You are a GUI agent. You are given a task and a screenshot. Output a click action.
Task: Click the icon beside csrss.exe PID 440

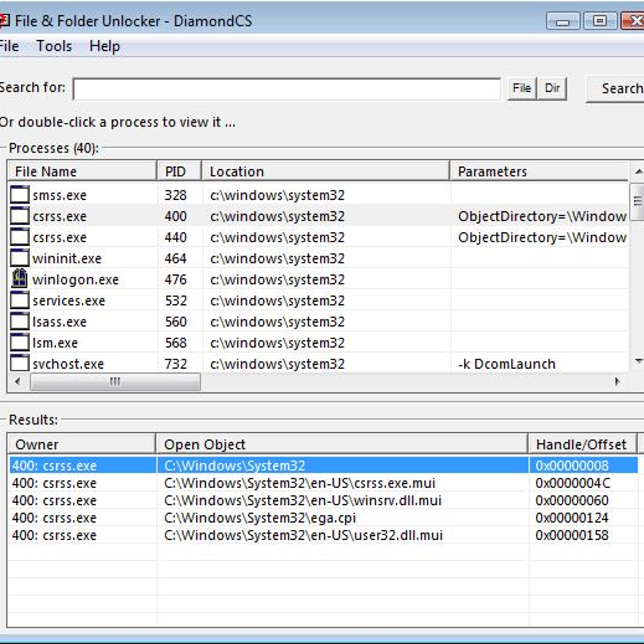pyautogui.click(x=20, y=237)
